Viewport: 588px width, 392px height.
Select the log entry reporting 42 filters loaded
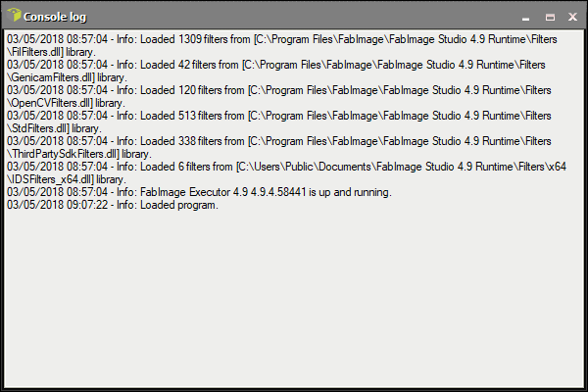(x=276, y=65)
